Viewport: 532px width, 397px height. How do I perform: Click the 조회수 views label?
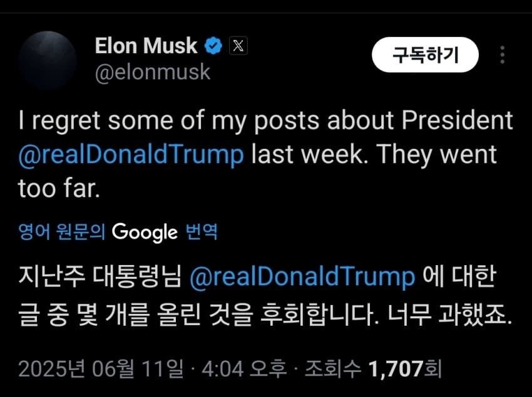click(x=332, y=368)
